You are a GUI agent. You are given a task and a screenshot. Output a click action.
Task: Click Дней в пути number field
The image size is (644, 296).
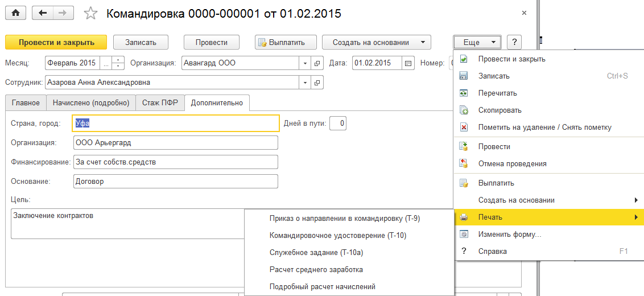click(x=337, y=123)
